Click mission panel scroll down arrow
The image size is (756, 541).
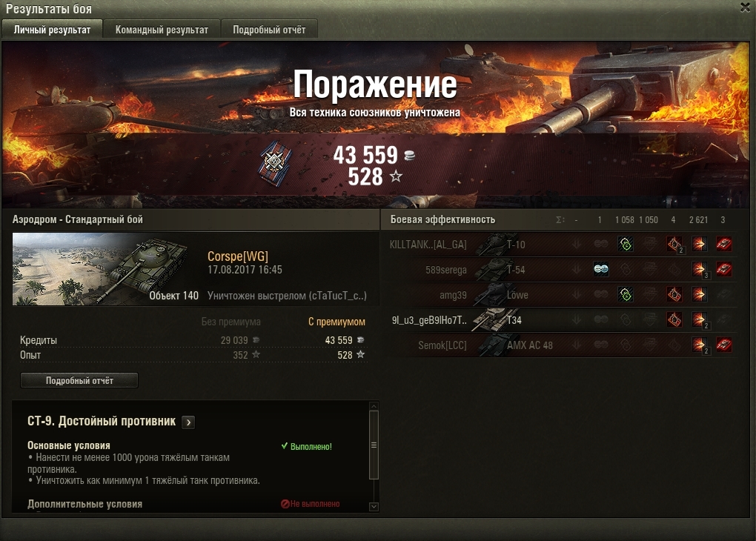[374, 507]
